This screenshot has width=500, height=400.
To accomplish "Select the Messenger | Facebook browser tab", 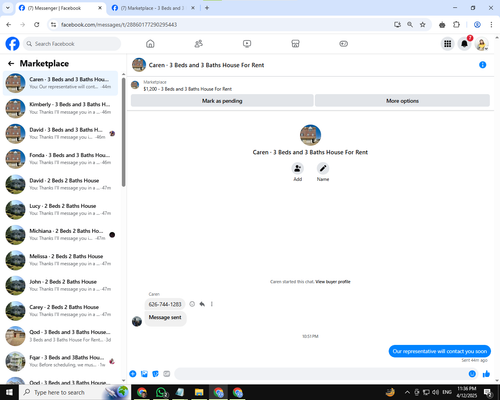I will click(x=60, y=8).
